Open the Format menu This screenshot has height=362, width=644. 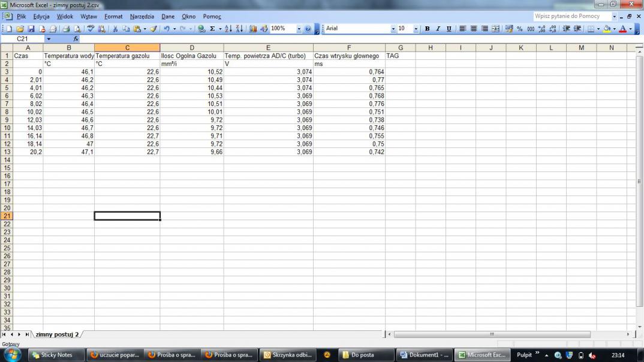point(113,16)
